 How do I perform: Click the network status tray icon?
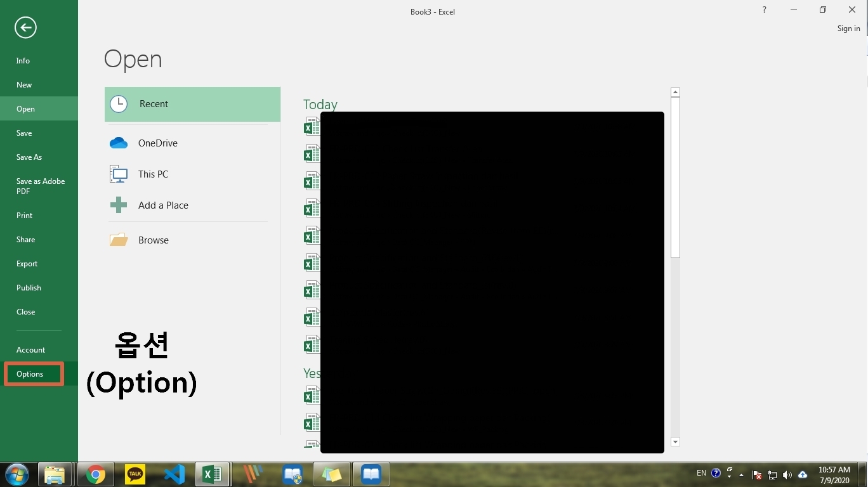[772, 474]
